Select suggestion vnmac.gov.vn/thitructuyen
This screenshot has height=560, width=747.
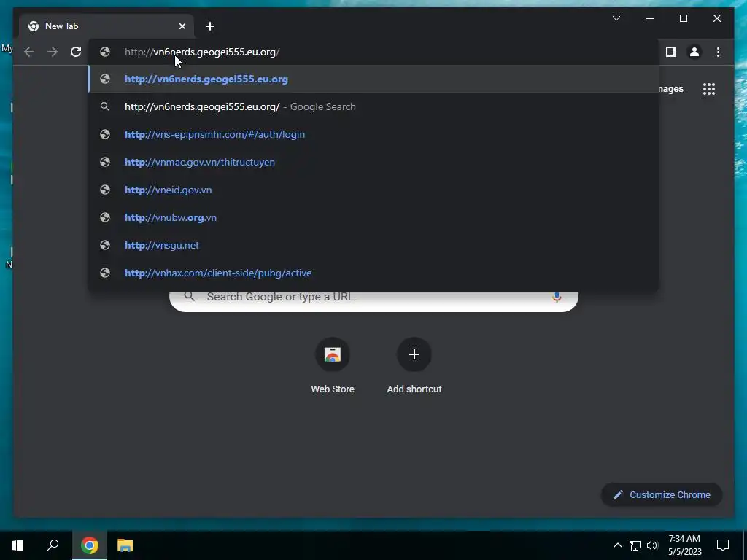point(373,162)
